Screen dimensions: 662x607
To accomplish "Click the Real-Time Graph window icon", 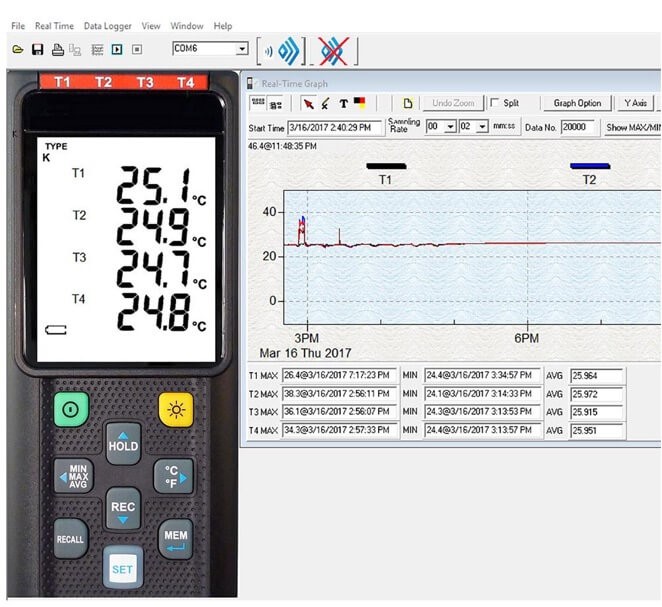I will 250,83.
